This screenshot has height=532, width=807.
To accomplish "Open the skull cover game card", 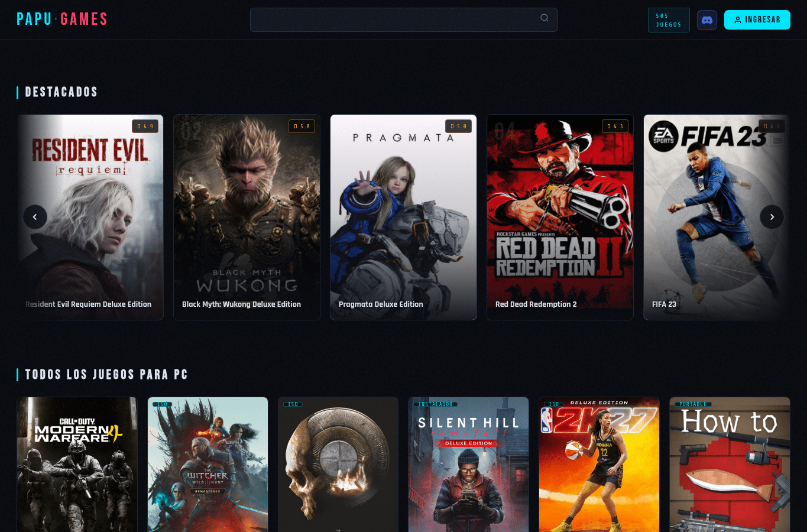I will click(x=339, y=465).
